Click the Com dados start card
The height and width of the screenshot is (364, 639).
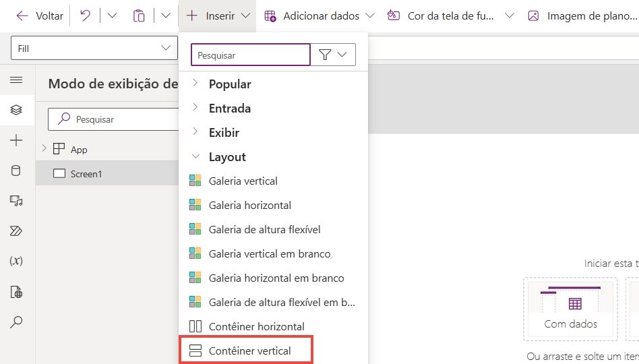tap(570, 309)
